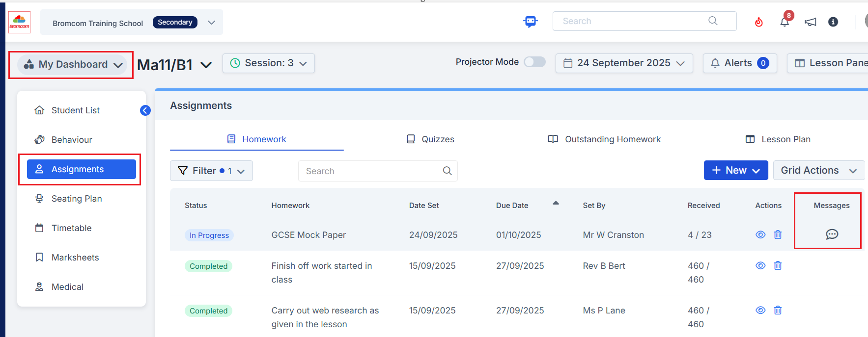The width and height of the screenshot is (868, 337).
Task: Open the Outstanding Homework tab
Action: click(604, 139)
